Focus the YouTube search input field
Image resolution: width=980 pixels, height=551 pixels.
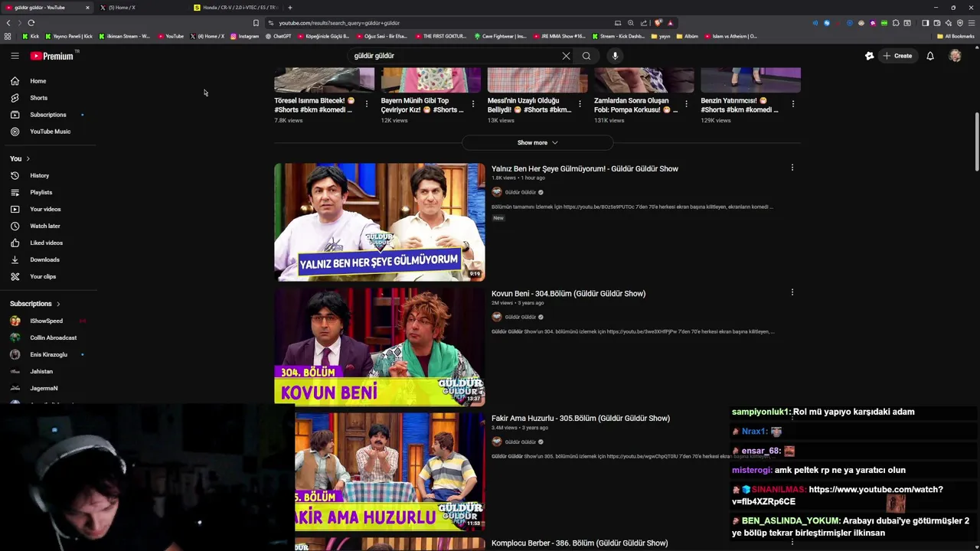(456, 56)
